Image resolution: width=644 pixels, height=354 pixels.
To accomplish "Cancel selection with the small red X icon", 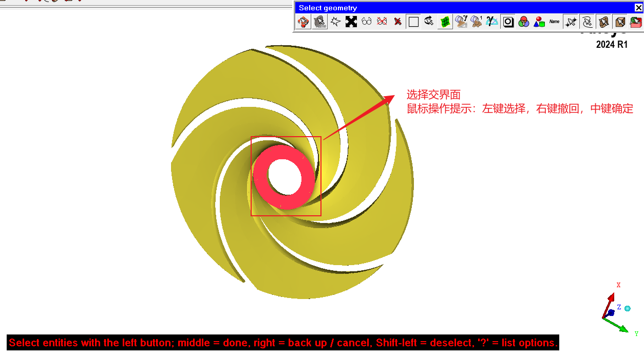I will coord(397,22).
